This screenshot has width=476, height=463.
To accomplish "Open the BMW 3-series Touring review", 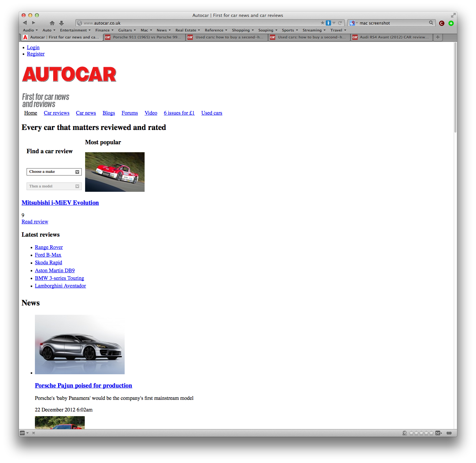I will pos(59,278).
